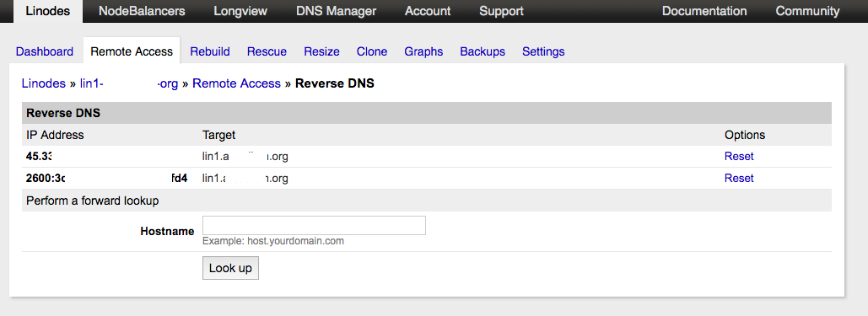Open the DNS Manager section
The image size is (868, 316).
(336, 11)
